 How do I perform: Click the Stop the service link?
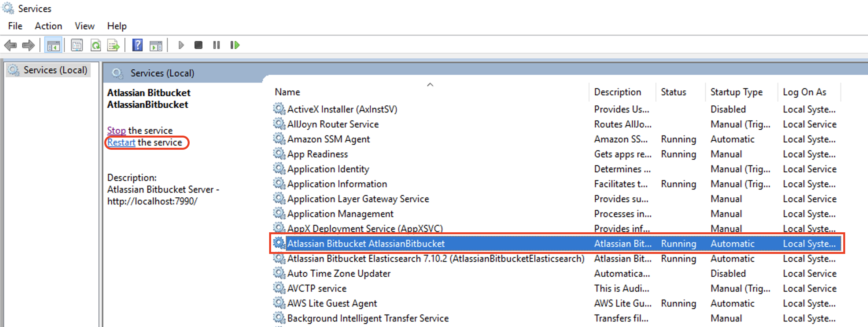click(116, 130)
